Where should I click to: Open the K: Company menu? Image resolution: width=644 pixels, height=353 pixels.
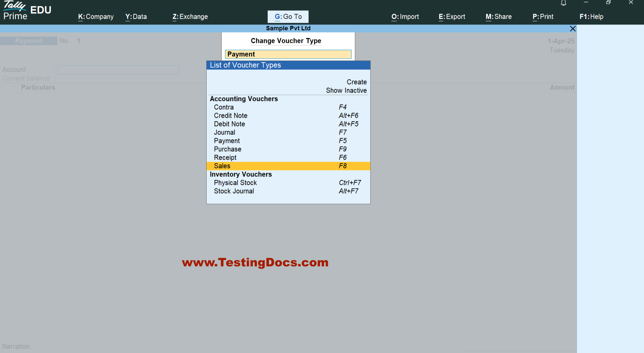click(x=96, y=17)
